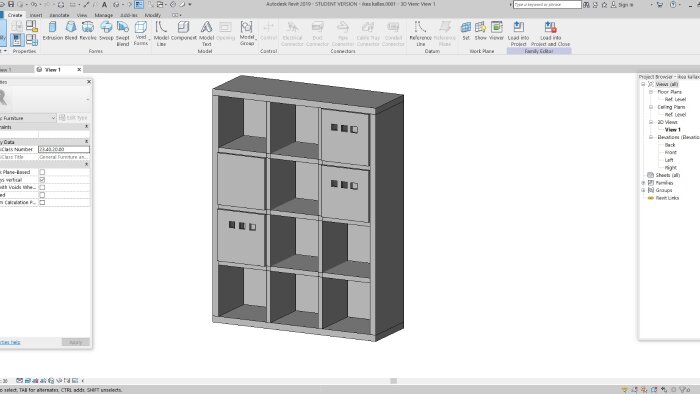Collapse the Floor Plans node
Viewport: 700px width, 394px height.
point(651,92)
